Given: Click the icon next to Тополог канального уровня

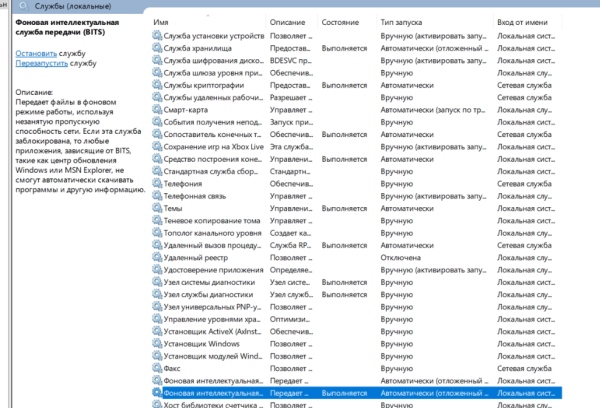Looking at the screenshot, I should tap(157, 233).
